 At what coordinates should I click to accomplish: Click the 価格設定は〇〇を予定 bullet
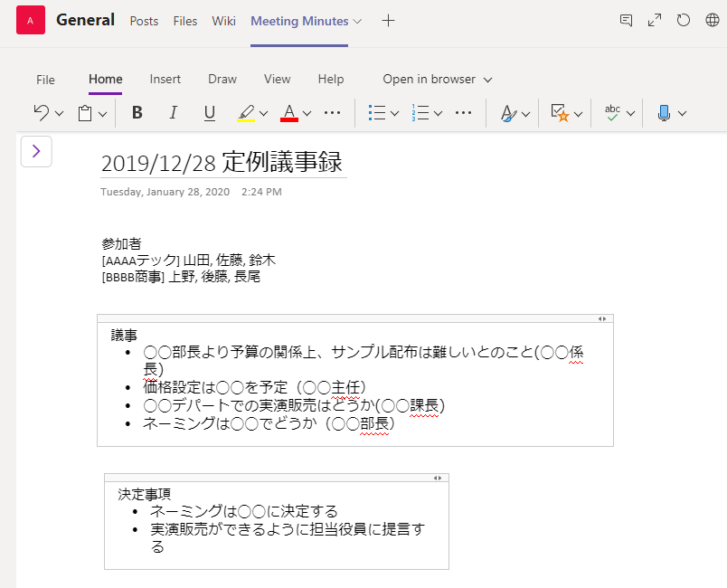pos(255,387)
